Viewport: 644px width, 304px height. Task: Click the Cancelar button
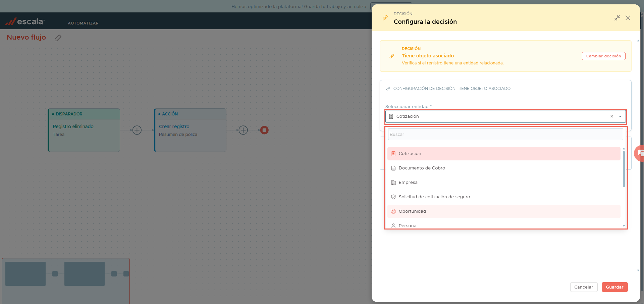click(584, 287)
